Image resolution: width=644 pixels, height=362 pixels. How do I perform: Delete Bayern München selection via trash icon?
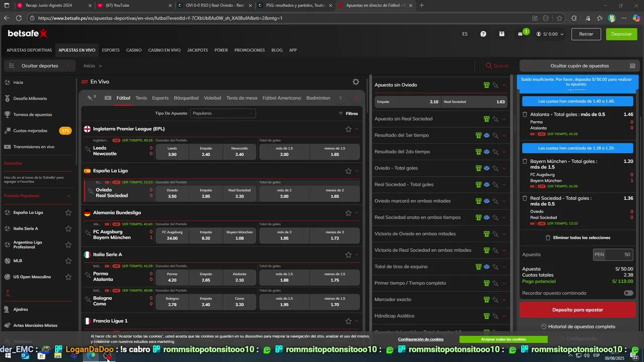(x=525, y=162)
